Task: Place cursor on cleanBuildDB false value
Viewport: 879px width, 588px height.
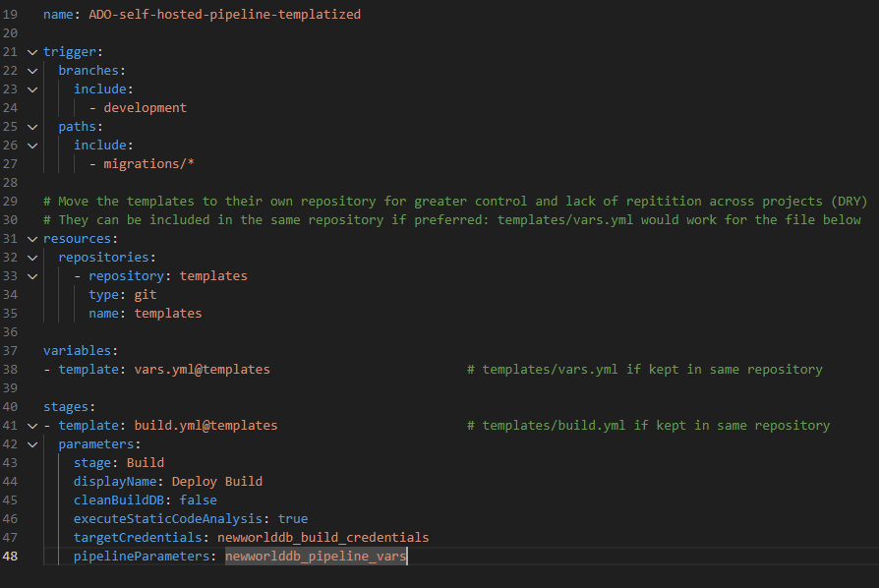Action: [x=198, y=500]
